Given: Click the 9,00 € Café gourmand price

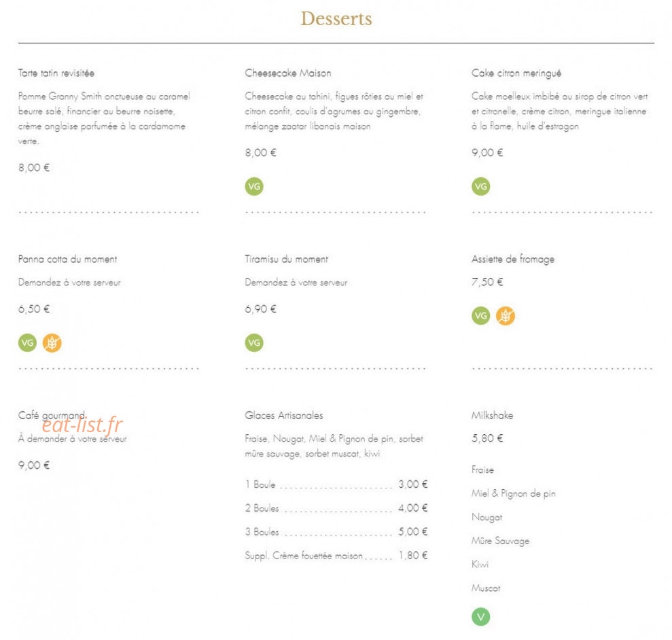Looking at the screenshot, I should (34, 465).
